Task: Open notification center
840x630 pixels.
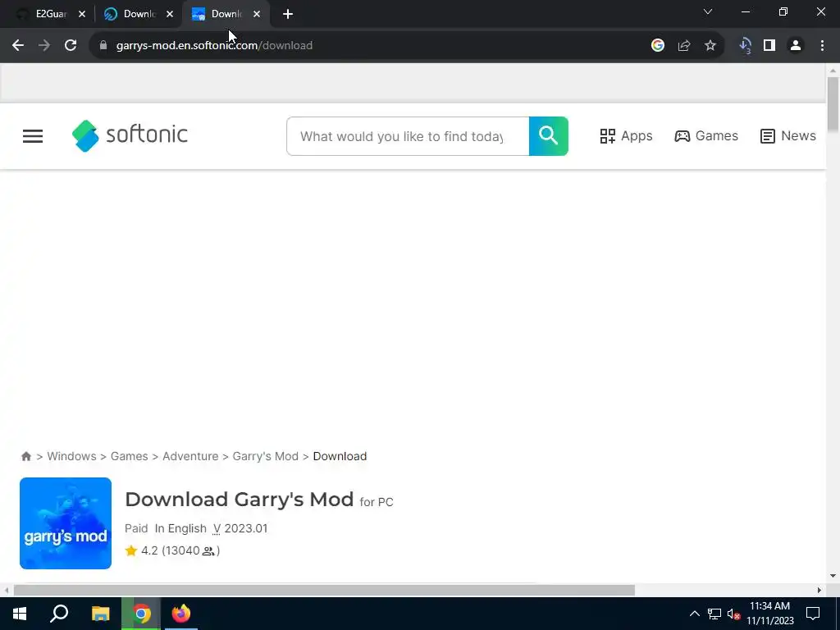Action: (x=813, y=614)
